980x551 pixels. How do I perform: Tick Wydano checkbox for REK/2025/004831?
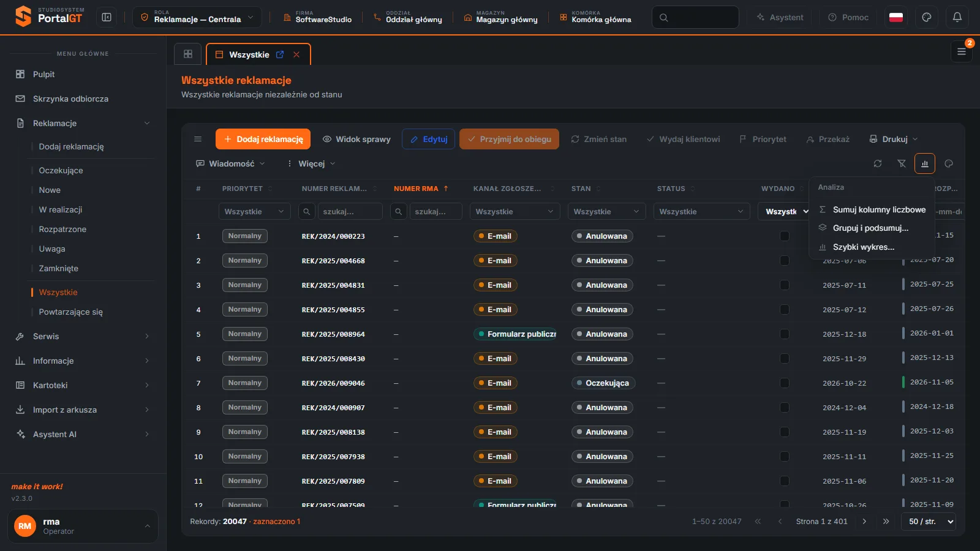point(785,285)
